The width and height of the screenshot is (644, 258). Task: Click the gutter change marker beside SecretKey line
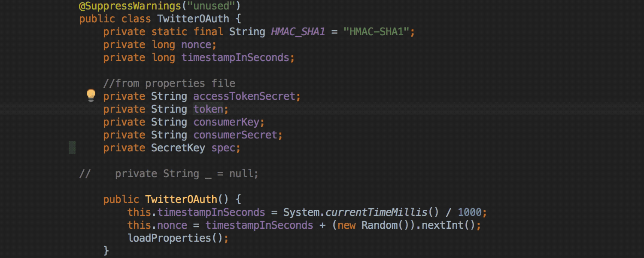[72, 147]
